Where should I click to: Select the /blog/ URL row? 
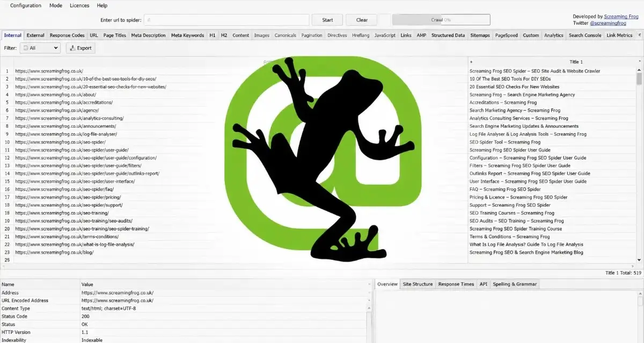[x=233, y=252]
